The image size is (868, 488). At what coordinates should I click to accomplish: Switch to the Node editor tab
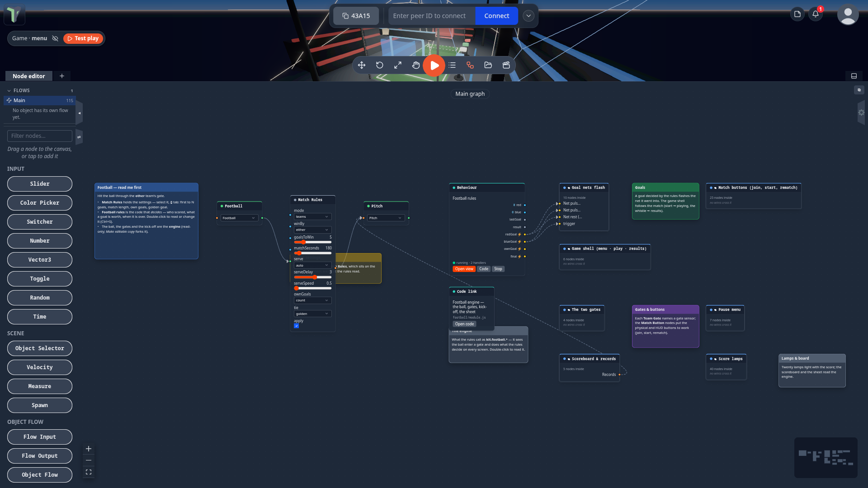click(x=29, y=76)
